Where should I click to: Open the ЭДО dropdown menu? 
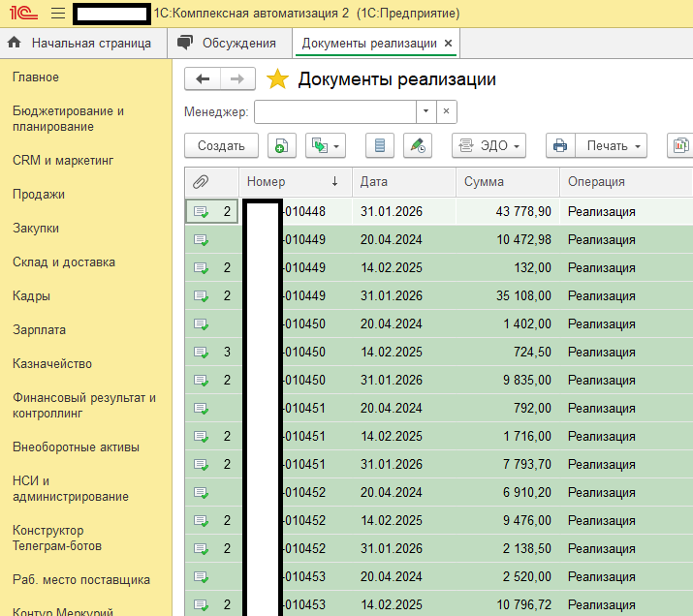(x=488, y=145)
